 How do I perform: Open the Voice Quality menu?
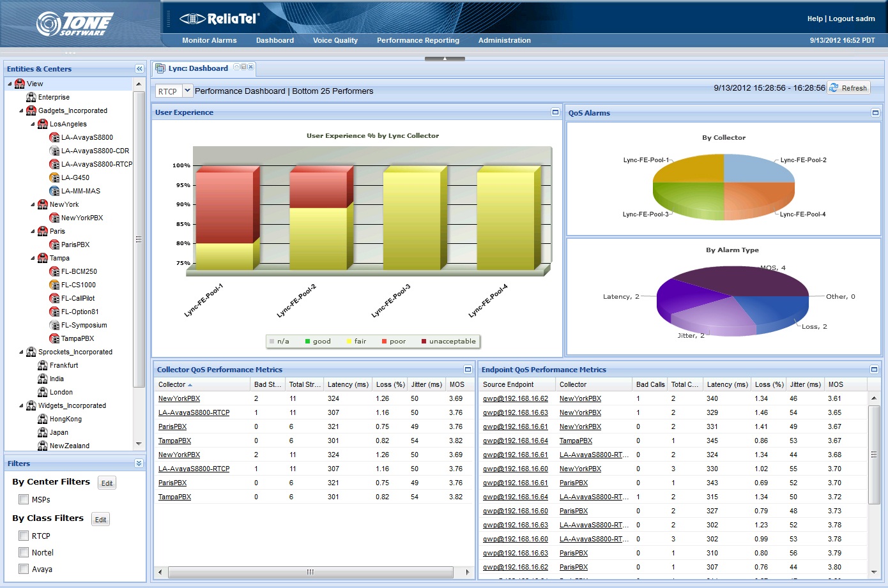[335, 40]
